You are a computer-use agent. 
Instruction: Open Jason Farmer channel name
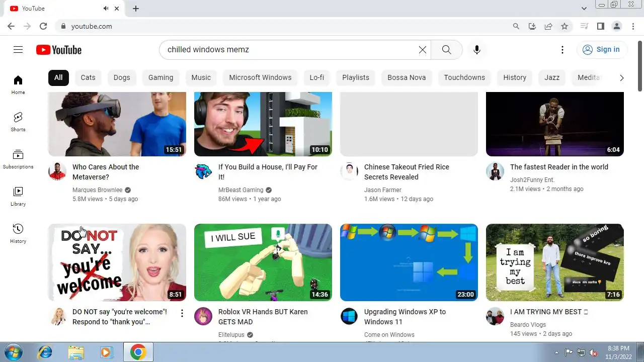(383, 190)
